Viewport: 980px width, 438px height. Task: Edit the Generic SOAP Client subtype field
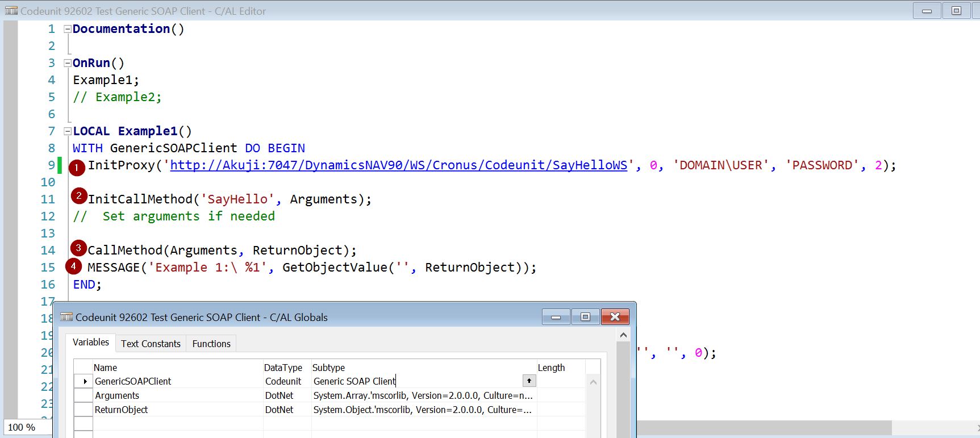pos(416,381)
